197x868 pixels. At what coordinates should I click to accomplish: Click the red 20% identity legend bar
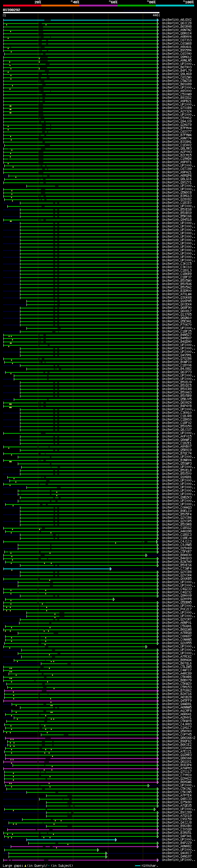(x=22, y=6)
